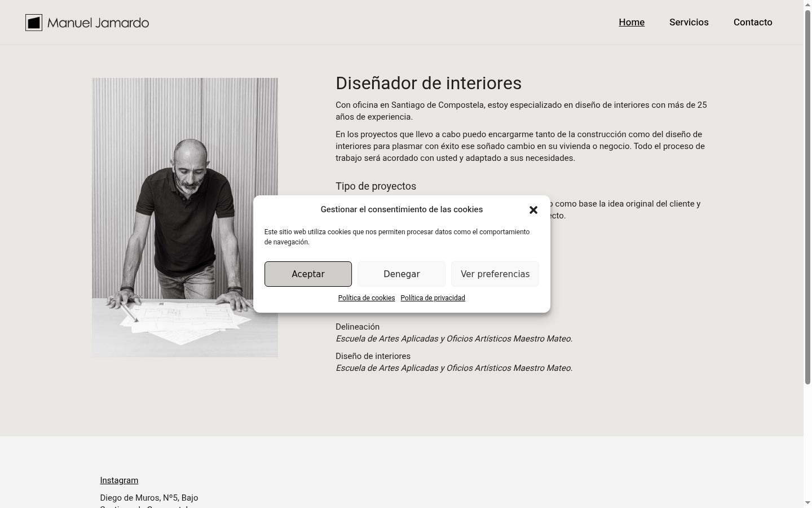The width and height of the screenshot is (812, 508).
Task: Open the Home menu item
Action: pos(632,22)
